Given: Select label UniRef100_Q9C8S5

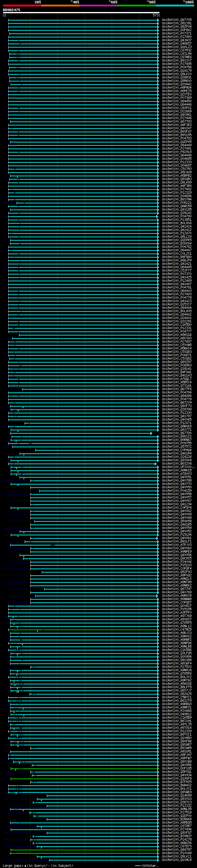Looking at the screenshot, I should [x=177, y=558].
